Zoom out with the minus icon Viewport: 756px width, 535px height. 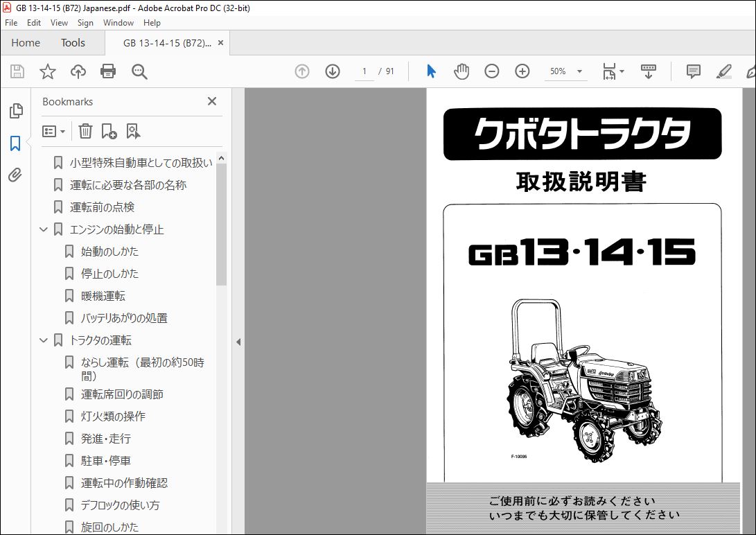coord(492,71)
